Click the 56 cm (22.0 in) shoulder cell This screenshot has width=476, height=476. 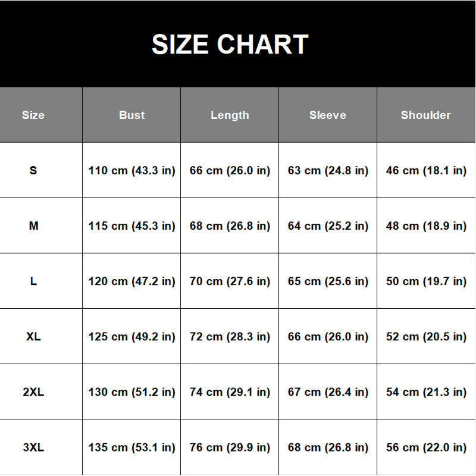[x=426, y=448]
